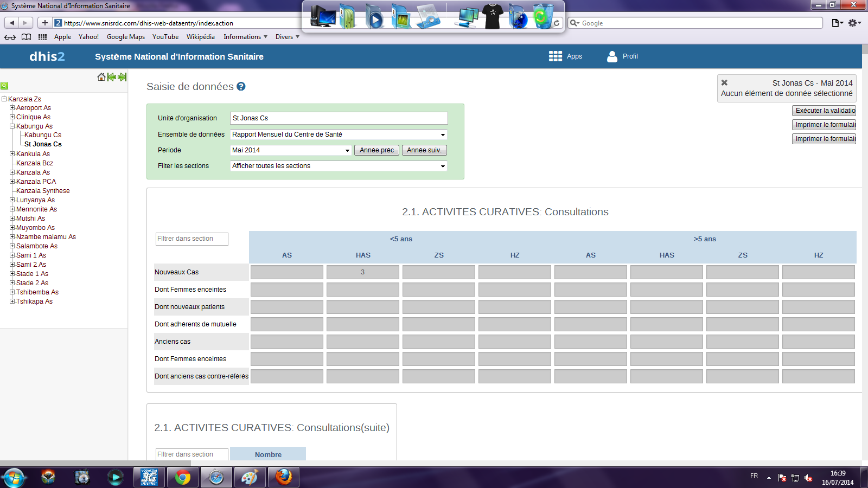Click the green right arrow above the tree
Screen dimensions: 868x488
(122, 77)
